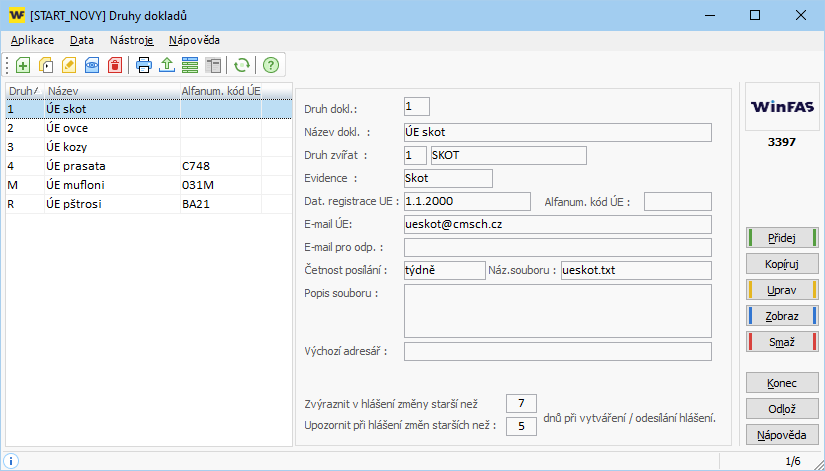Open the Nástroje menu

[x=131, y=40]
